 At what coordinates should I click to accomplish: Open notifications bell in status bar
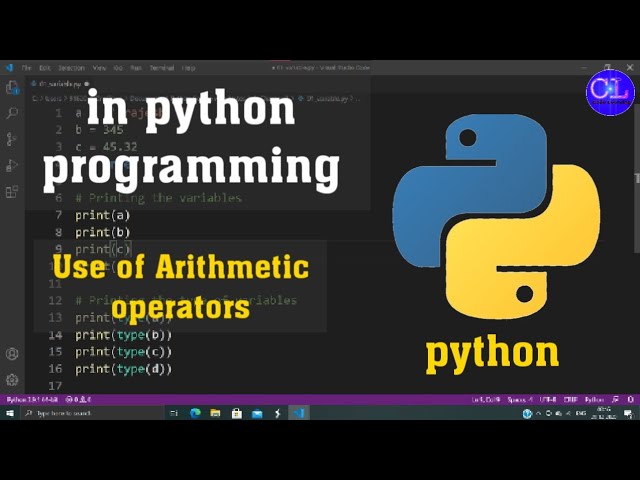(630, 400)
